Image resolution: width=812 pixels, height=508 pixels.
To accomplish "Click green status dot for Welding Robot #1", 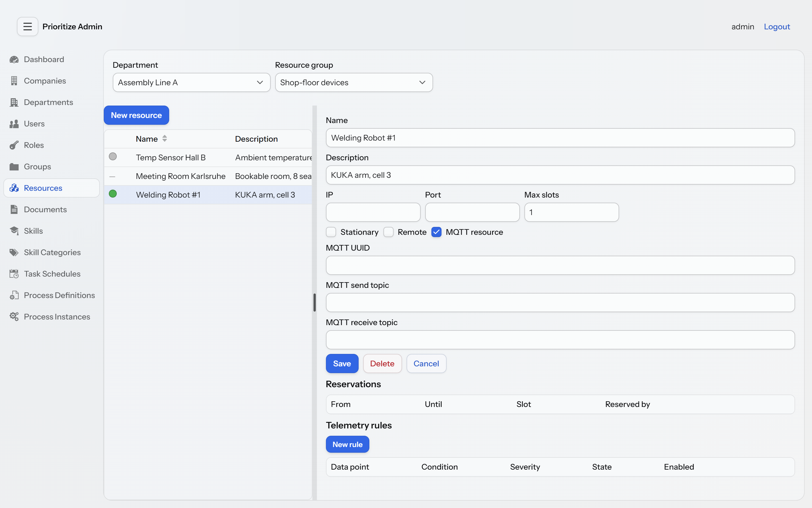I will click(x=113, y=194).
